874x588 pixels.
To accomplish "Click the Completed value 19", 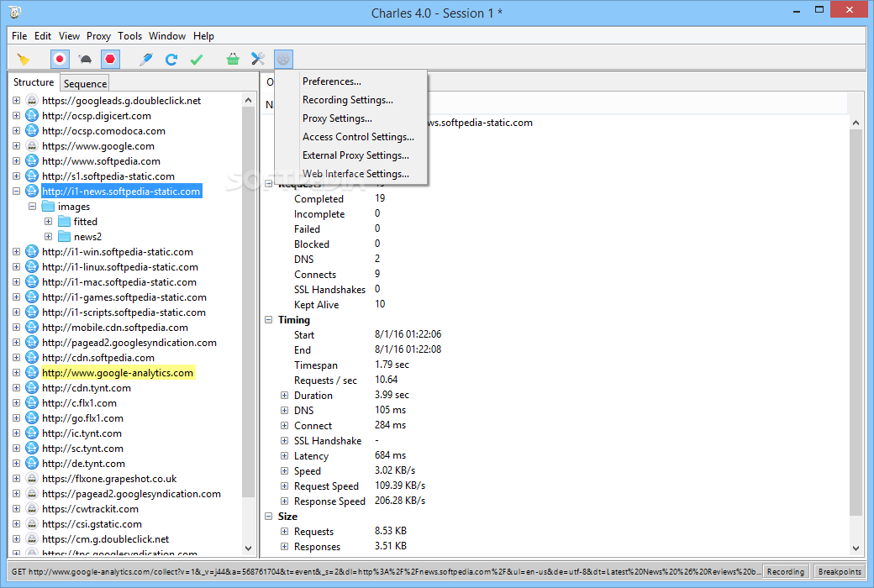I will click(x=380, y=198).
